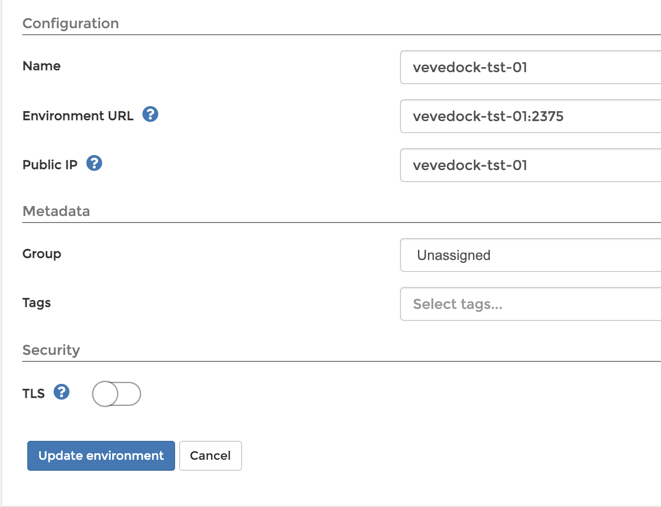661x507 pixels.
Task: Focus the Name field containing vevedock-tst-01
Action: pyautogui.click(x=530, y=67)
